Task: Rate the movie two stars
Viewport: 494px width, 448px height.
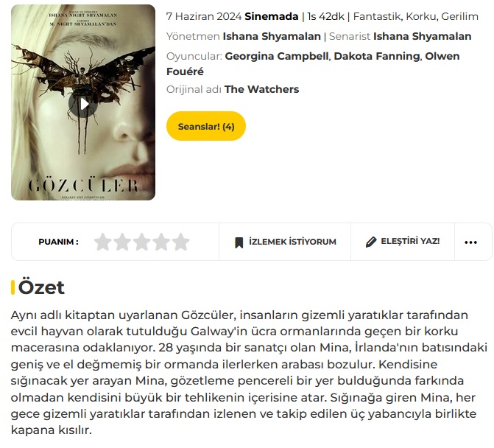Action: pyautogui.click(x=122, y=242)
